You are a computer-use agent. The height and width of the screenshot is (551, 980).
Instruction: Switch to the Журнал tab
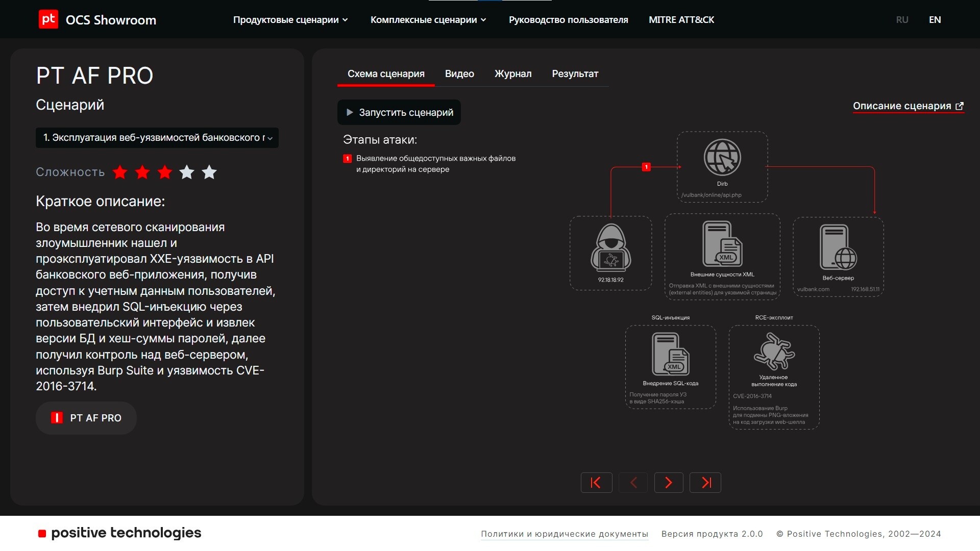click(x=513, y=74)
